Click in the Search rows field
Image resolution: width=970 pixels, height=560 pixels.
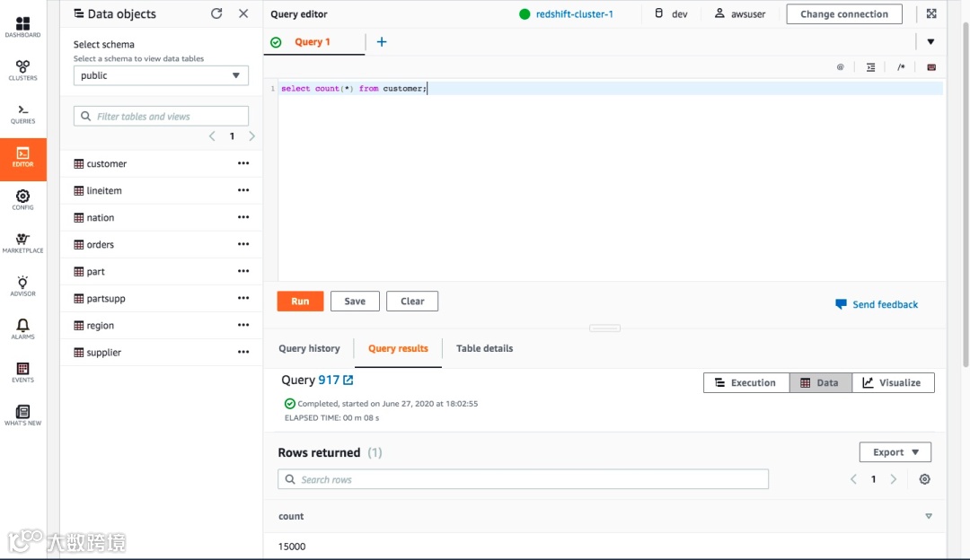pos(523,479)
